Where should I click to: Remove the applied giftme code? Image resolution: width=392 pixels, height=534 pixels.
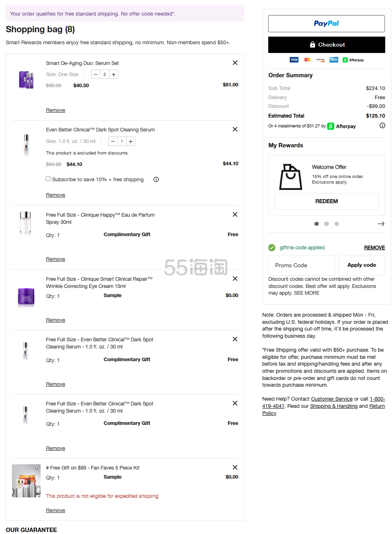tap(374, 248)
